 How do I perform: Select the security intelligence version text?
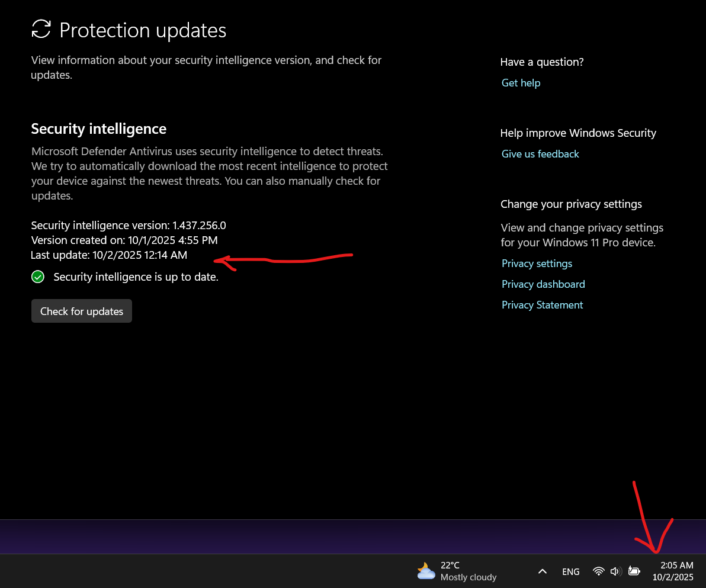point(128,225)
